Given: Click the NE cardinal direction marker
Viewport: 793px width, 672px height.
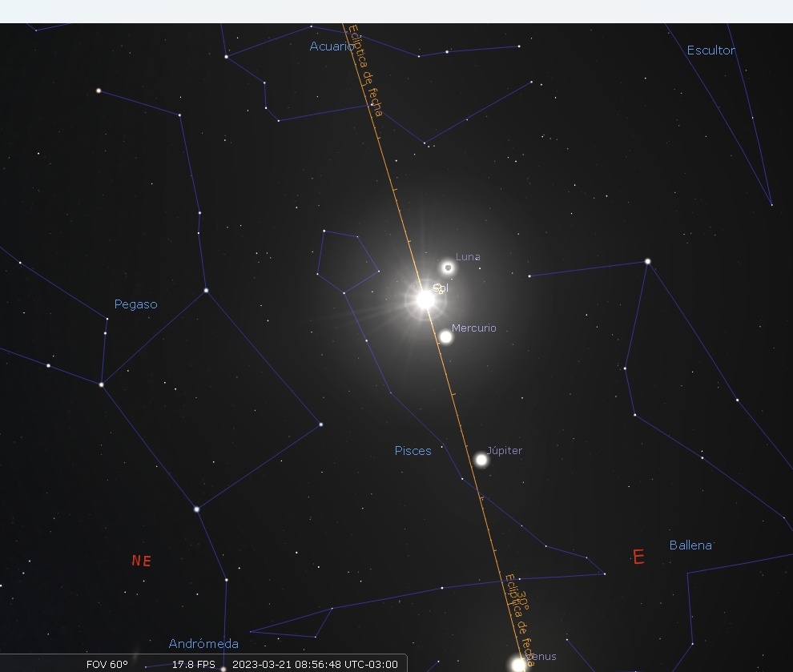Looking at the screenshot, I should (x=142, y=561).
